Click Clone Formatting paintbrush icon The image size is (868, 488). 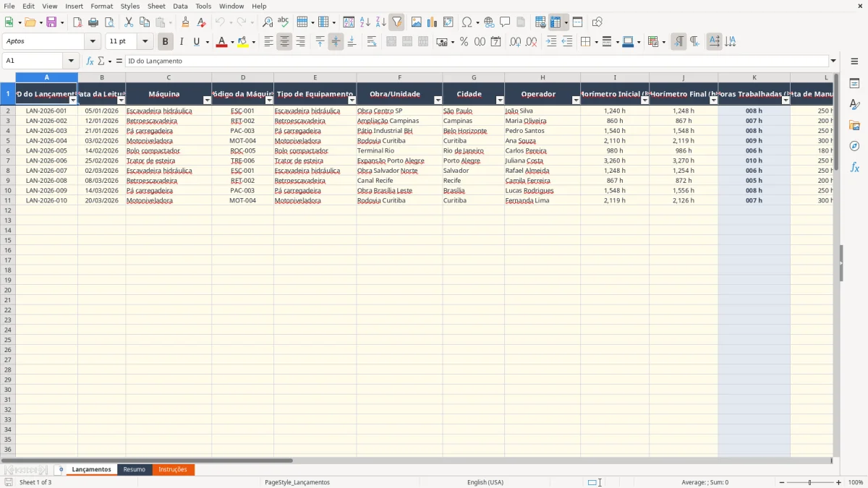(x=185, y=22)
